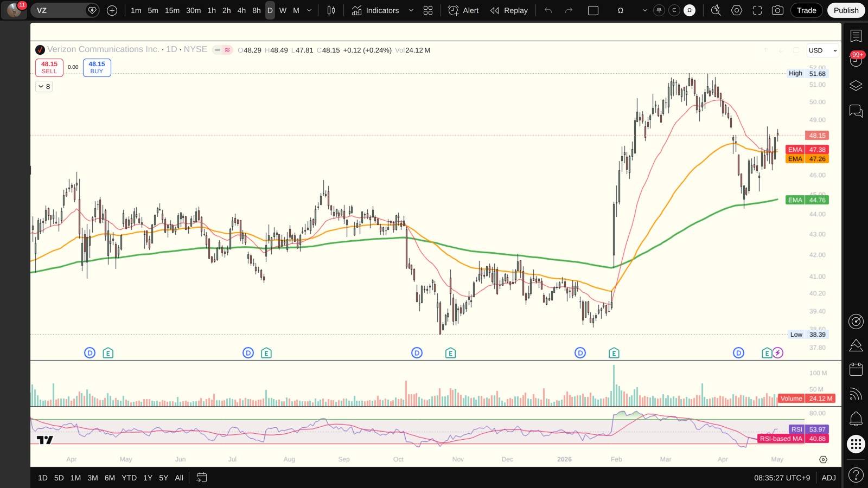Open the USD currency dropdown
Viewport: 868px width, 488px height.
coord(822,50)
